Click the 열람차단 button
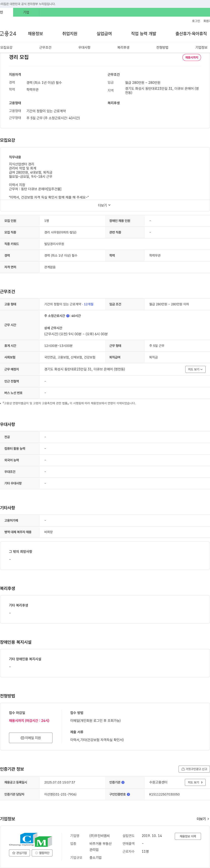 pos(42,853)
